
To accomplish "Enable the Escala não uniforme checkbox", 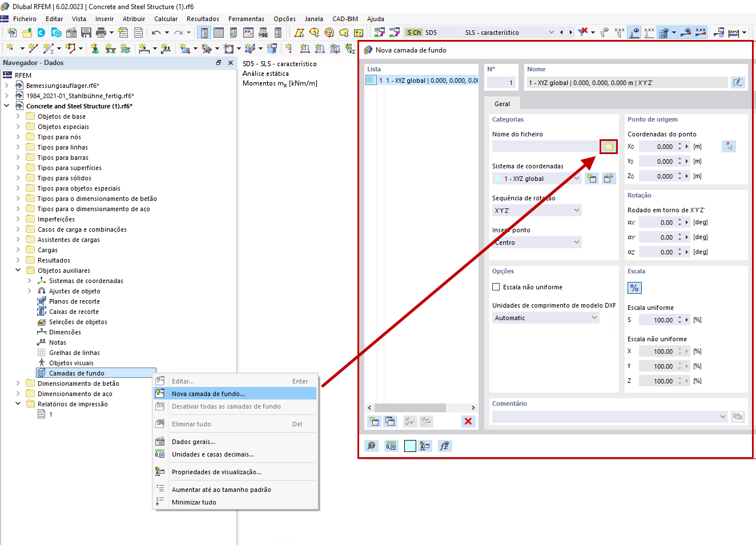I will pyautogui.click(x=496, y=287).
